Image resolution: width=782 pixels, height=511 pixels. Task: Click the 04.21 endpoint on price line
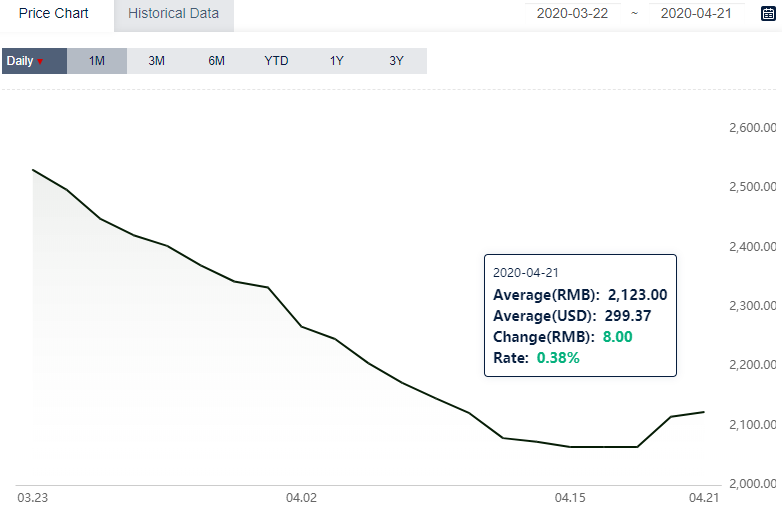click(704, 412)
